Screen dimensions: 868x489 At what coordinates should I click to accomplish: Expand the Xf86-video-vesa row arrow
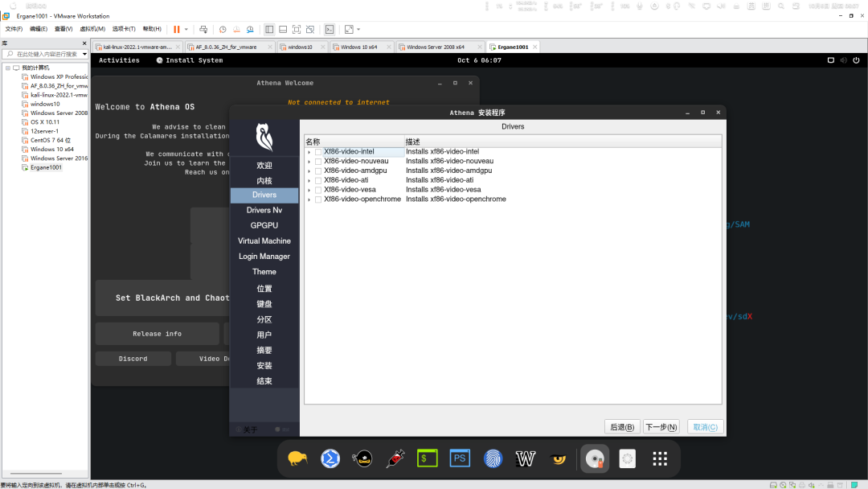[x=309, y=189]
